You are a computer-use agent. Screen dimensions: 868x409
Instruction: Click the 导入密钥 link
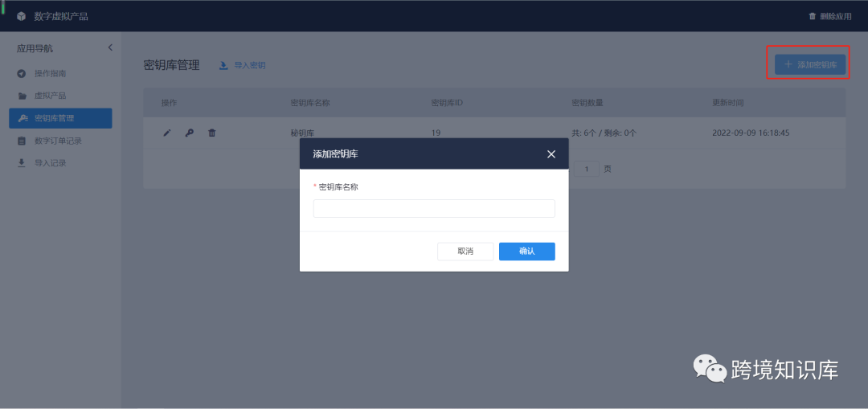click(x=250, y=65)
